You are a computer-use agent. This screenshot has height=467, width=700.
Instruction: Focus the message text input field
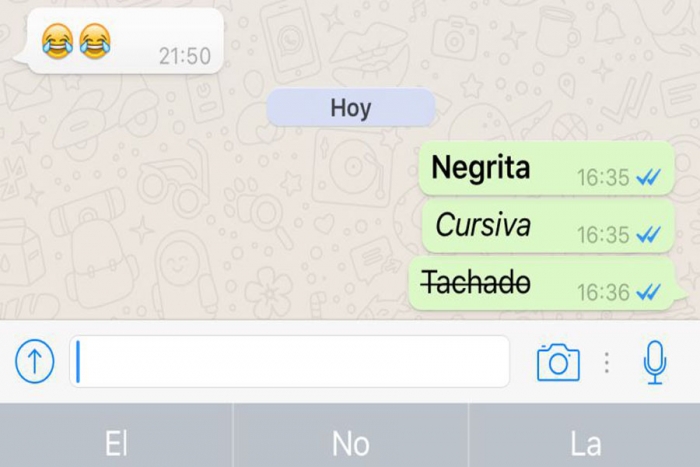pyautogui.click(x=289, y=361)
